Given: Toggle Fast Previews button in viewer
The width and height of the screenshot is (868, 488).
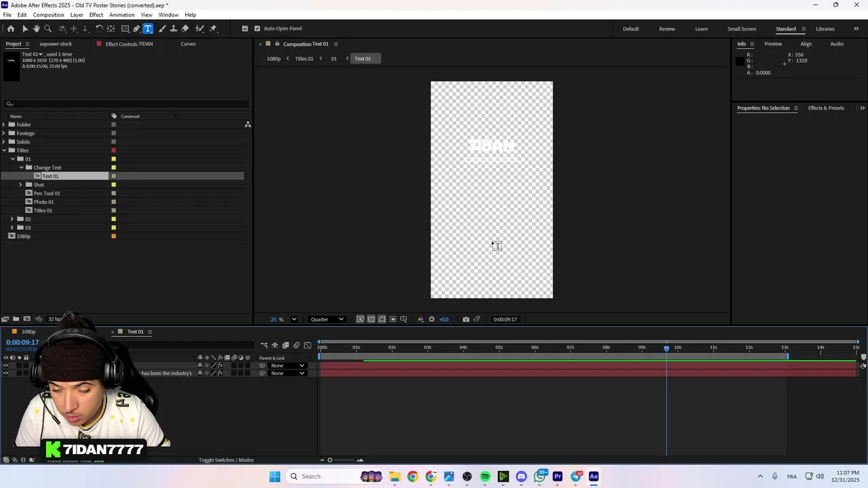Looking at the screenshot, I should coord(360,319).
